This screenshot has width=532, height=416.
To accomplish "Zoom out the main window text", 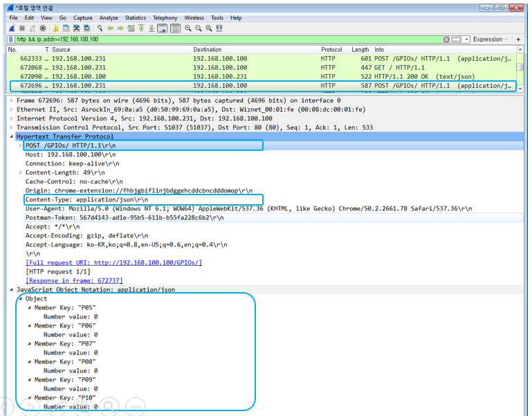I will coord(198,28).
